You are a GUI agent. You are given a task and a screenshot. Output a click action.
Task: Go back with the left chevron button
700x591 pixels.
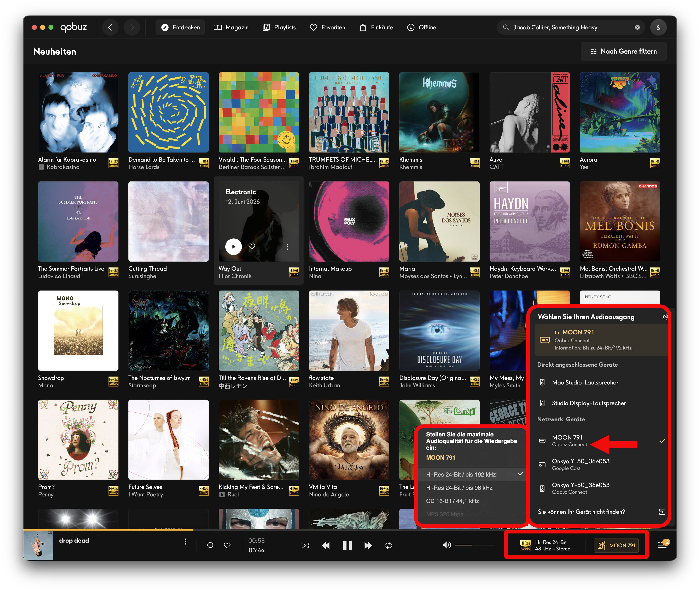110,28
